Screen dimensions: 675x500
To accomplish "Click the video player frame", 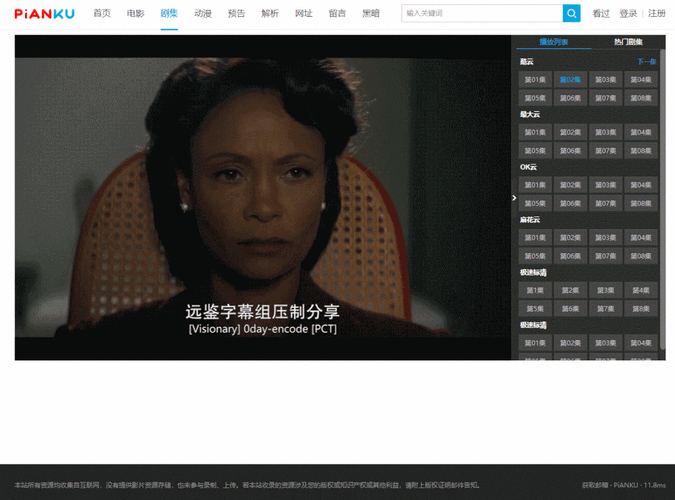I will coord(263,198).
